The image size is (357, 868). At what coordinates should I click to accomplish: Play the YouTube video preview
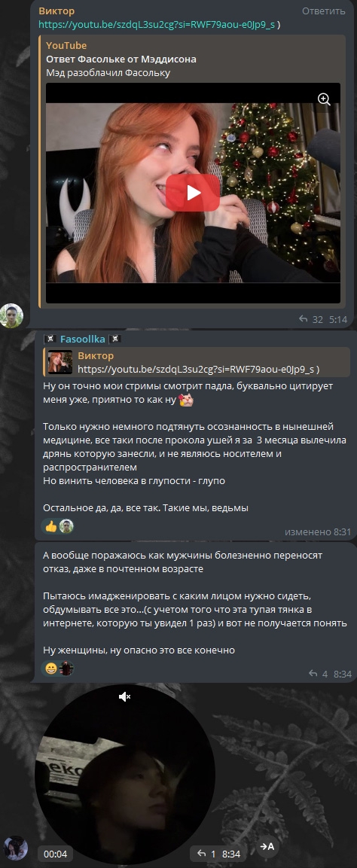[193, 193]
